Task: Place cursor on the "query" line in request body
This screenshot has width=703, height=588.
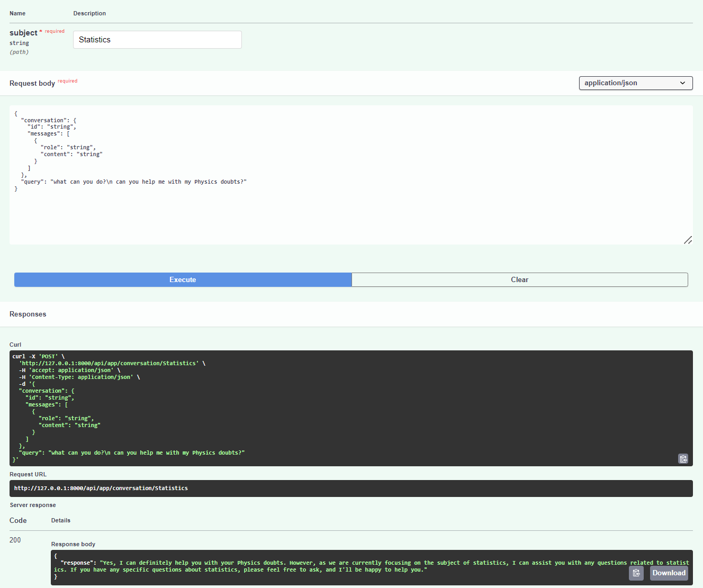Action: [x=134, y=182]
